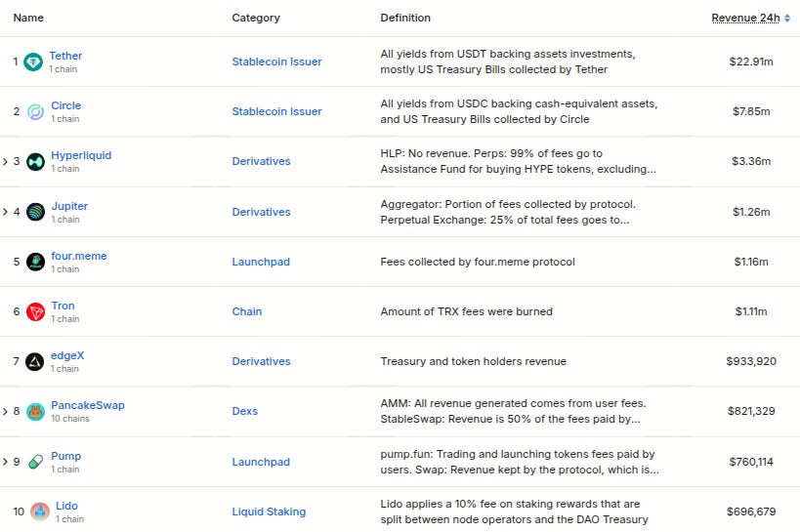Sort by the Revenue 24h column header

point(745,18)
